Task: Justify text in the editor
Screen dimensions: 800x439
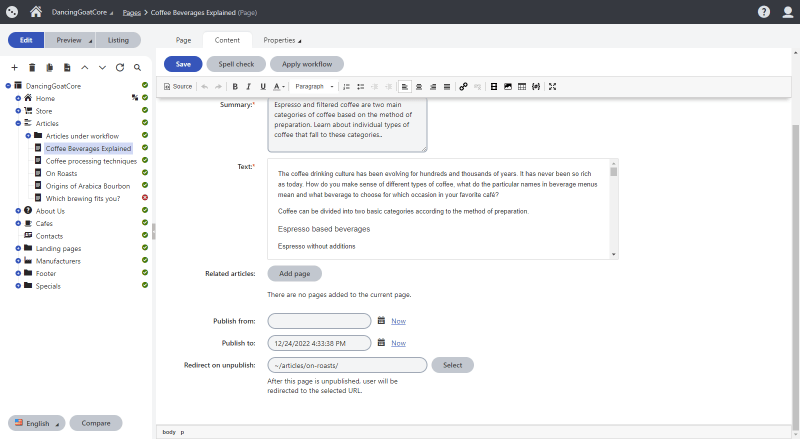Action: pyautogui.click(x=447, y=87)
